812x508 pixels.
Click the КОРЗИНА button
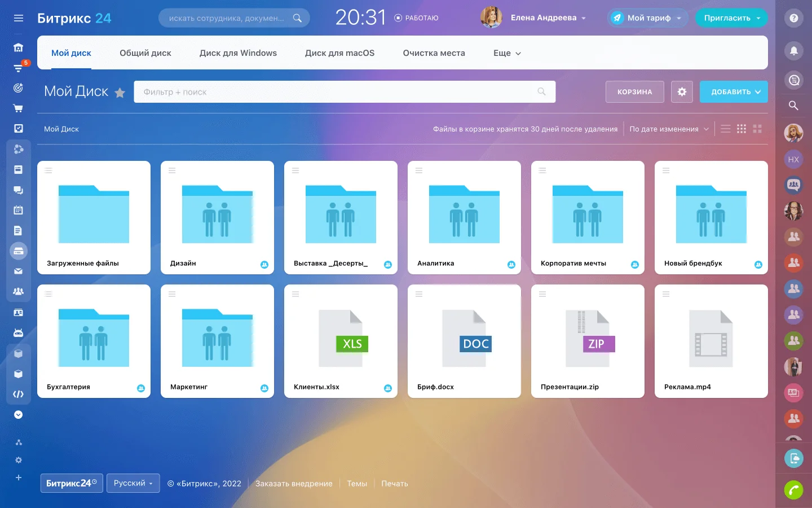coord(634,91)
